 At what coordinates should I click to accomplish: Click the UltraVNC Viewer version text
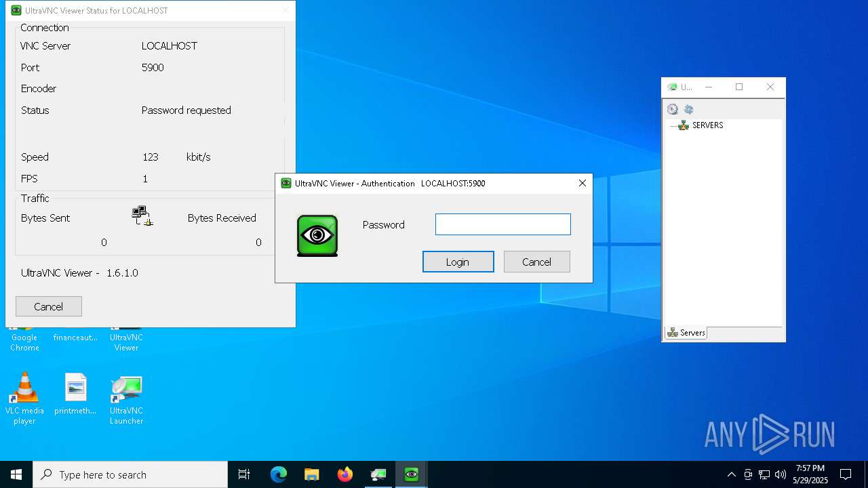click(x=79, y=273)
